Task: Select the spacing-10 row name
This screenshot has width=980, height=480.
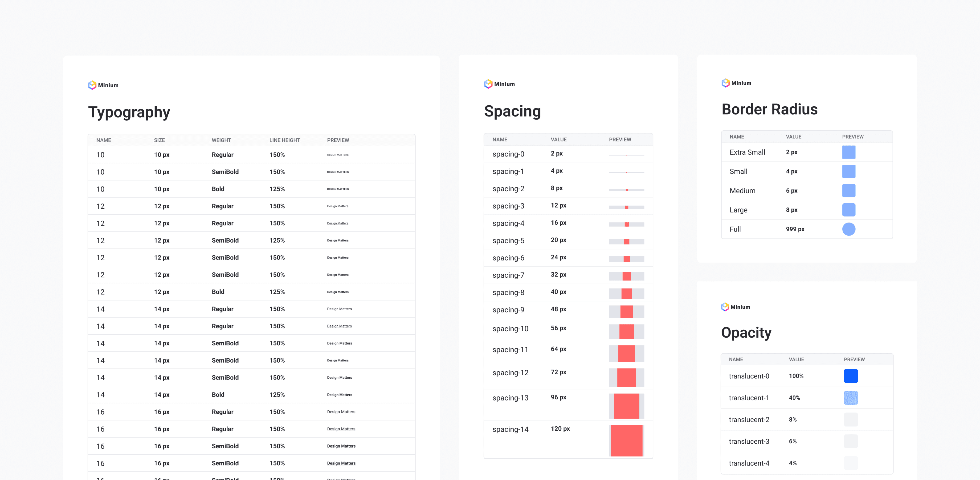Action: pyautogui.click(x=510, y=329)
